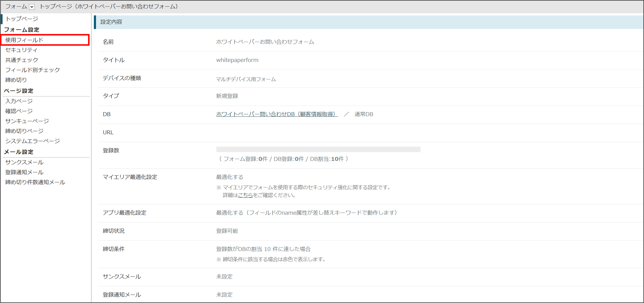Open サンクスメール mail setting
Screen dimensions: 644x303
(24, 162)
